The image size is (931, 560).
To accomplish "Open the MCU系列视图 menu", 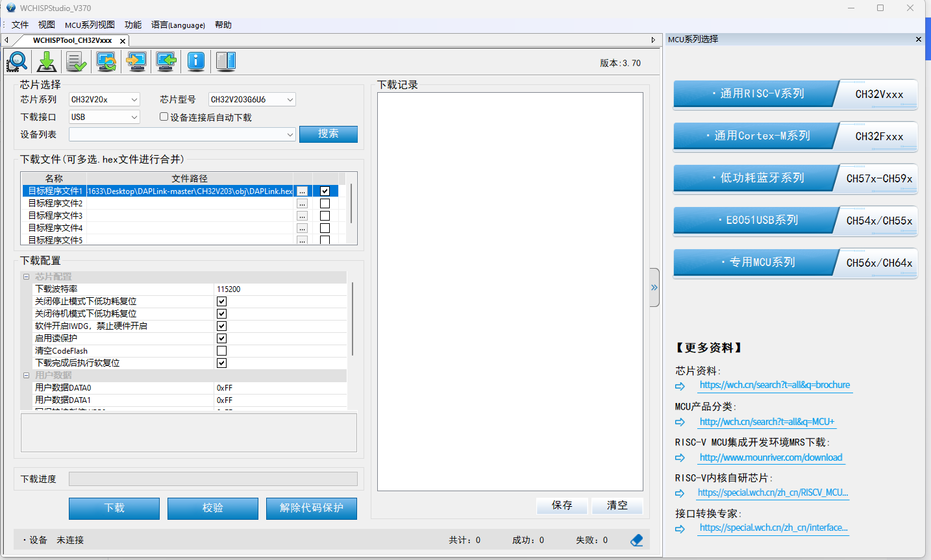I will (x=90, y=25).
